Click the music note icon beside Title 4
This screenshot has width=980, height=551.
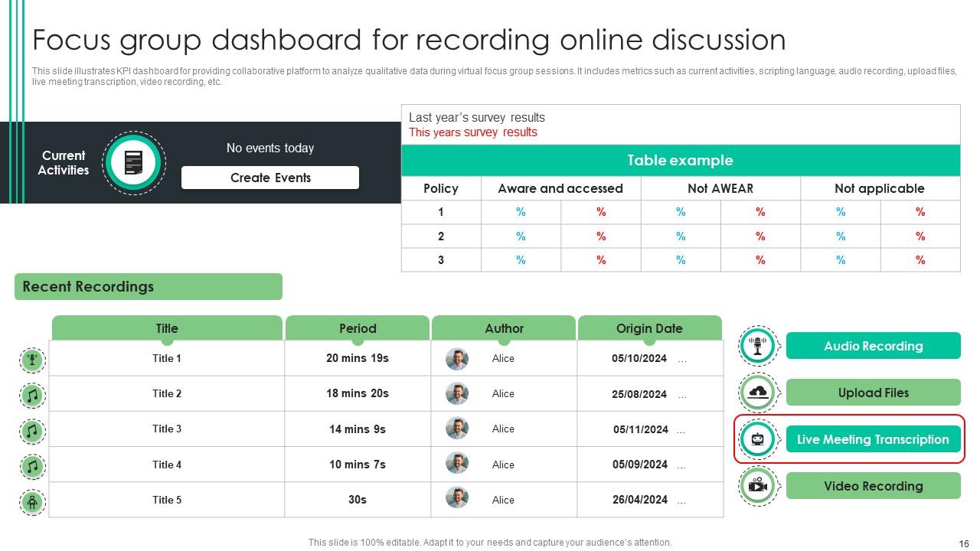coord(32,466)
